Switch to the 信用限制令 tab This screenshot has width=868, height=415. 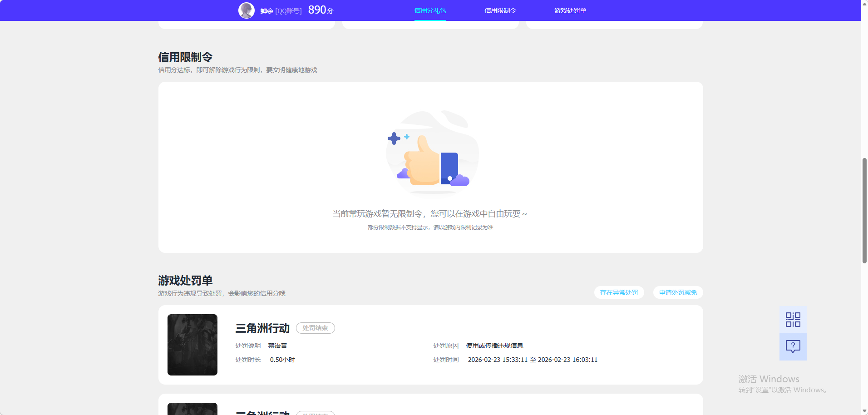[500, 10]
